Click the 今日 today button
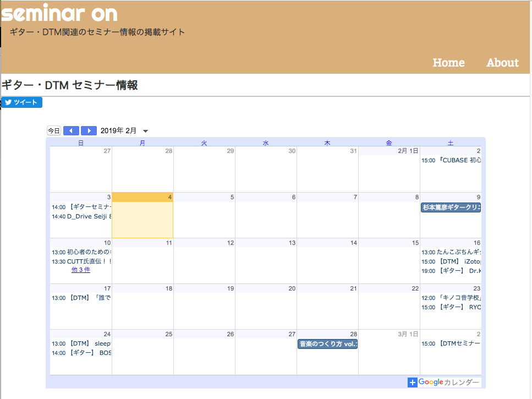532x399 pixels. click(53, 131)
